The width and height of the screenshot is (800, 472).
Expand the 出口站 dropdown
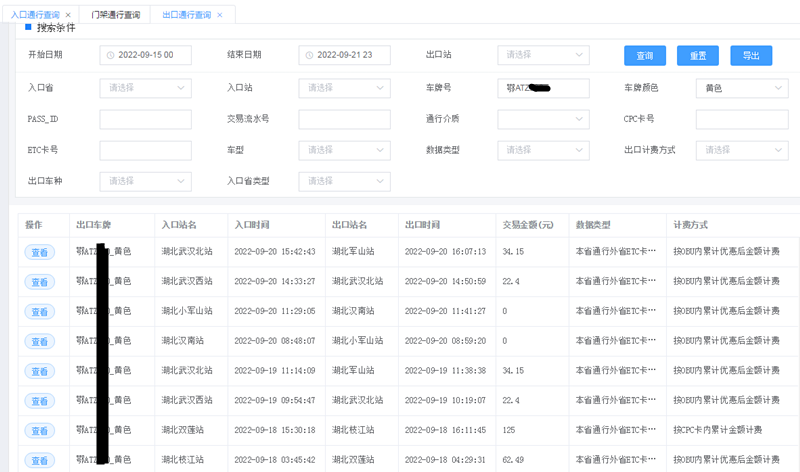point(543,55)
